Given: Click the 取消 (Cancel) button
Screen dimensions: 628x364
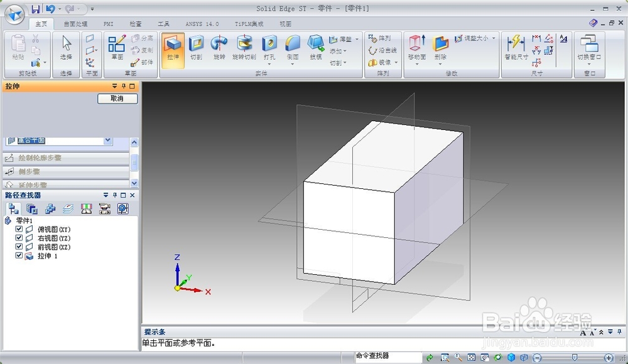Looking at the screenshot, I should point(117,99).
